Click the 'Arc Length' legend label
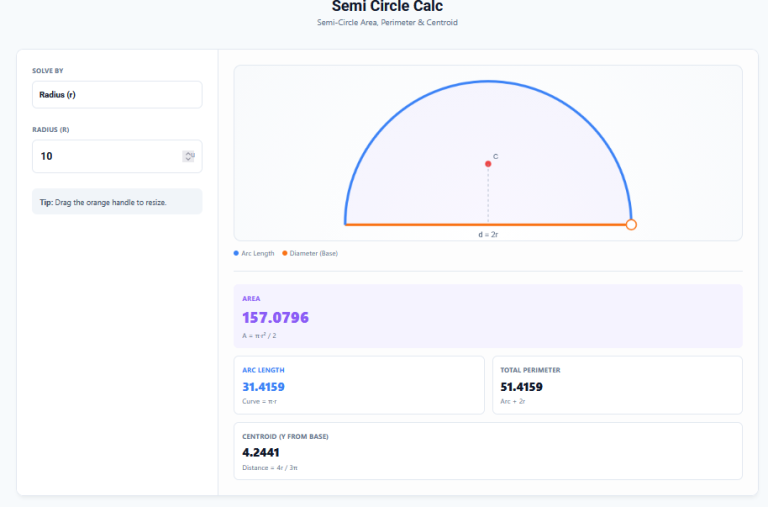Viewport: 768px width, 507px height. click(x=258, y=253)
